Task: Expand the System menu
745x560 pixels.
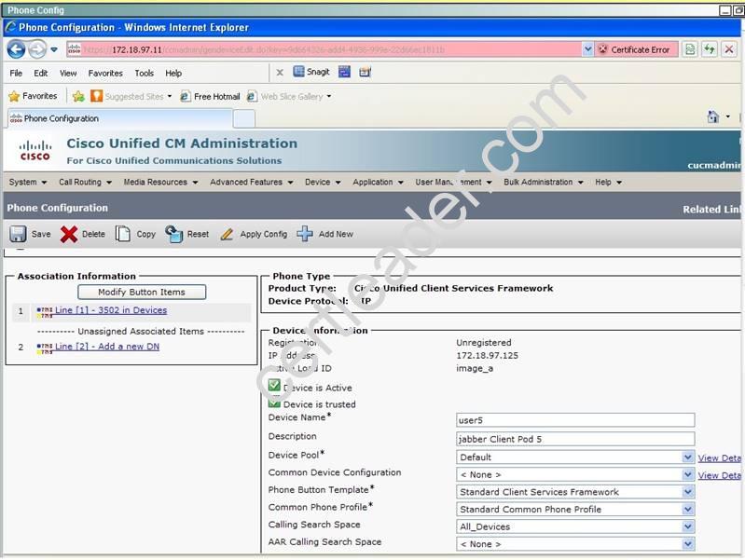Action: point(28,182)
